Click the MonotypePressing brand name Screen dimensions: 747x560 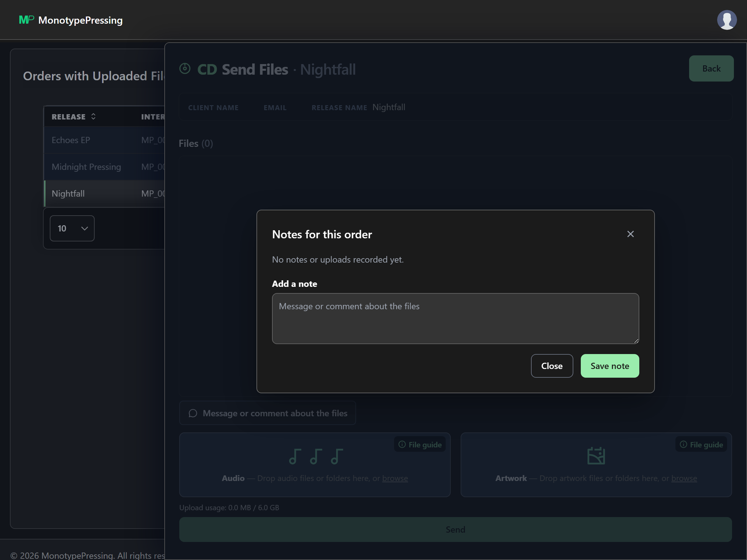click(x=80, y=20)
